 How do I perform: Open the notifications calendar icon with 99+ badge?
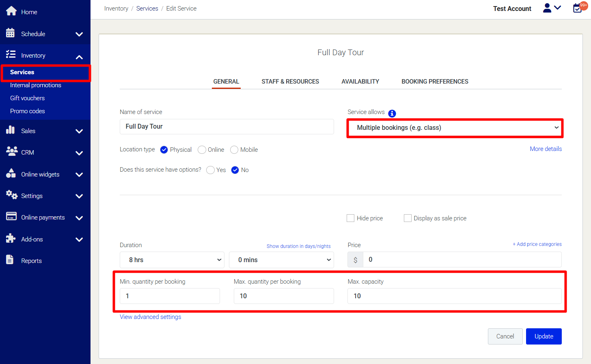click(578, 8)
